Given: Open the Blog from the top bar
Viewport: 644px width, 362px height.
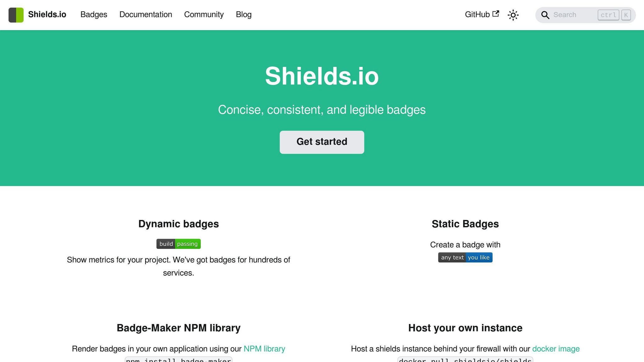Looking at the screenshot, I should pos(244,15).
